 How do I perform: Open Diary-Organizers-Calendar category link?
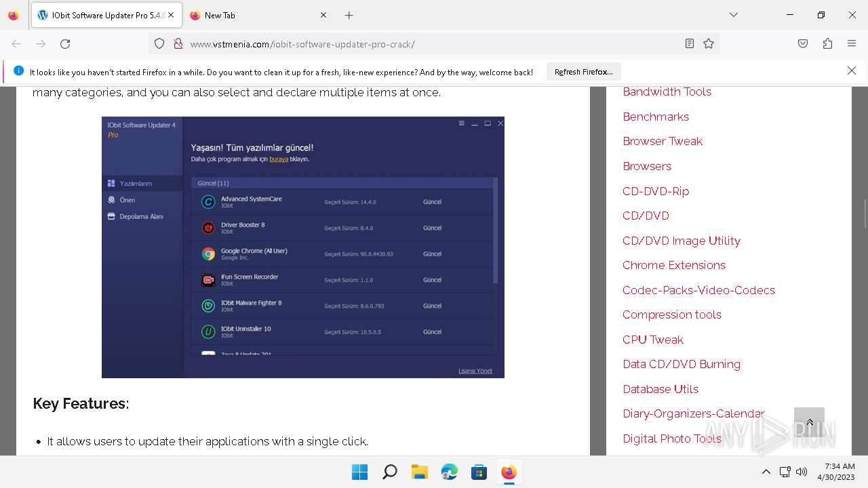coord(694,413)
